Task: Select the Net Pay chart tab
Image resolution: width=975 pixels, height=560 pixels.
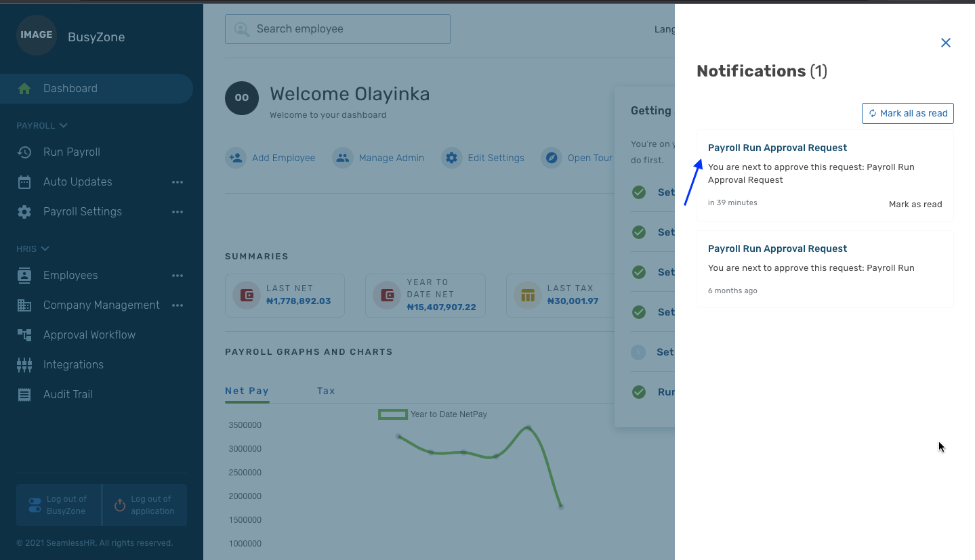Action: [x=247, y=391]
